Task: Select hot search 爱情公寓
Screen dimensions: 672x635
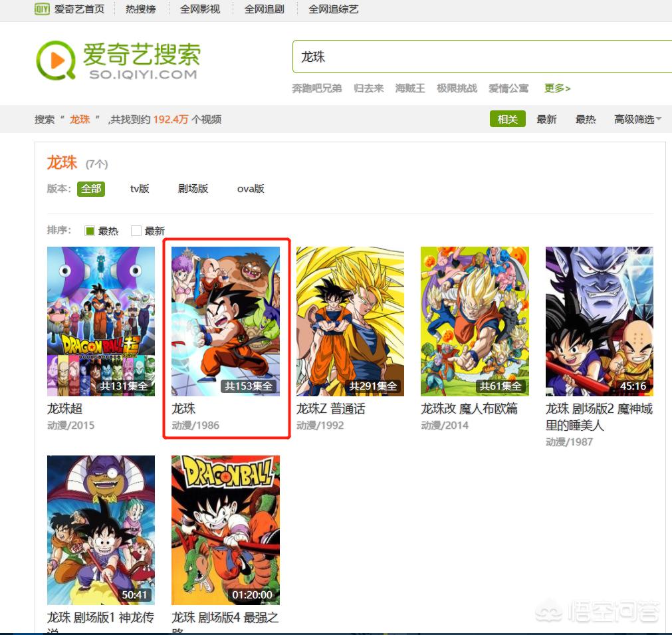Action: click(x=508, y=88)
